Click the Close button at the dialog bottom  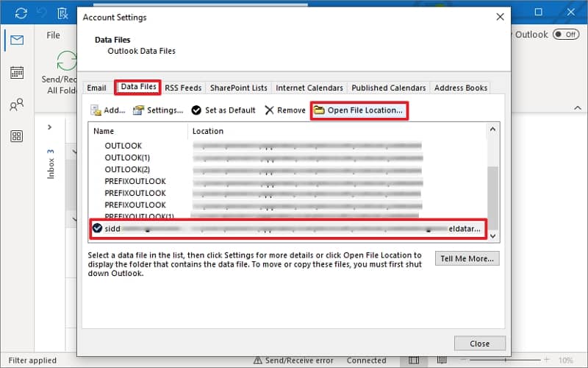pyautogui.click(x=480, y=343)
